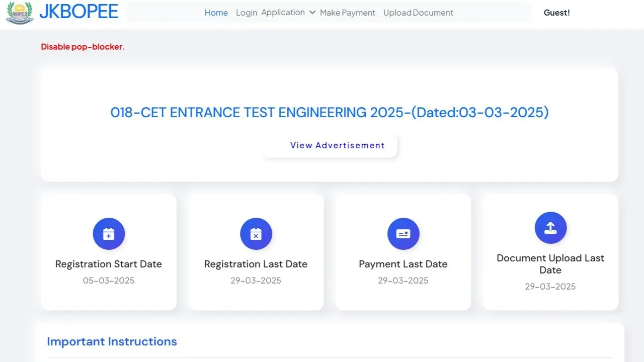This screenshot has width=644, height=362.
Task: Click the Disable pop-blocker warning text
Action: click(x=82, y=46)
